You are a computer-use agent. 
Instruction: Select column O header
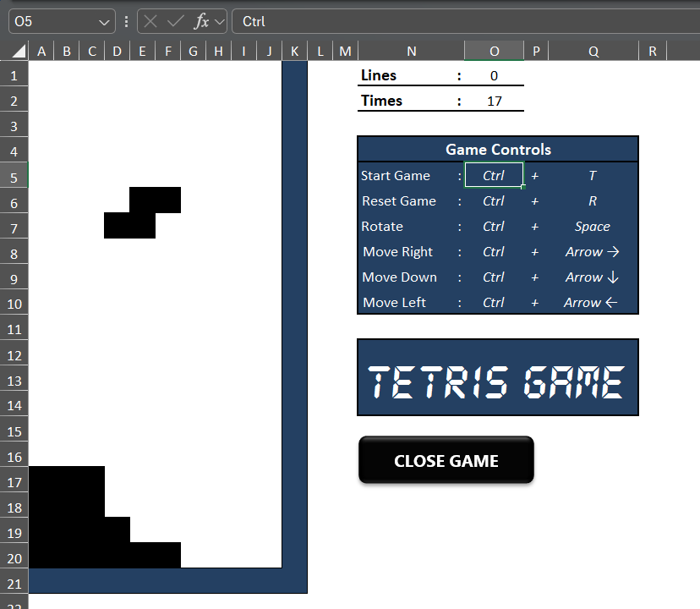[495, 52]
